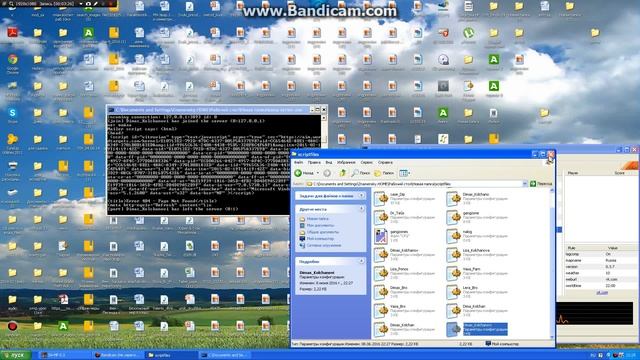The width and height of the screenshot is (640, 360).
Task: Open the Файл menu in scriptfiles window
Action: 298,162
